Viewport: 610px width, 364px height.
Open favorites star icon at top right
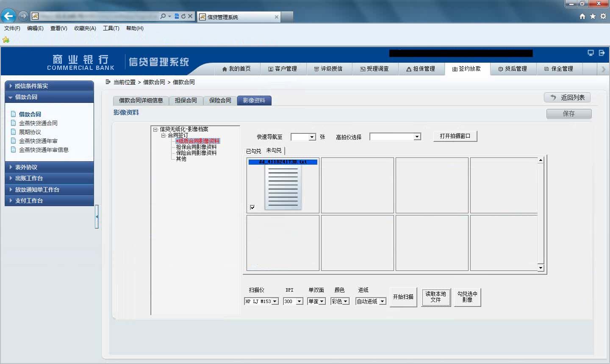(593, 16)
